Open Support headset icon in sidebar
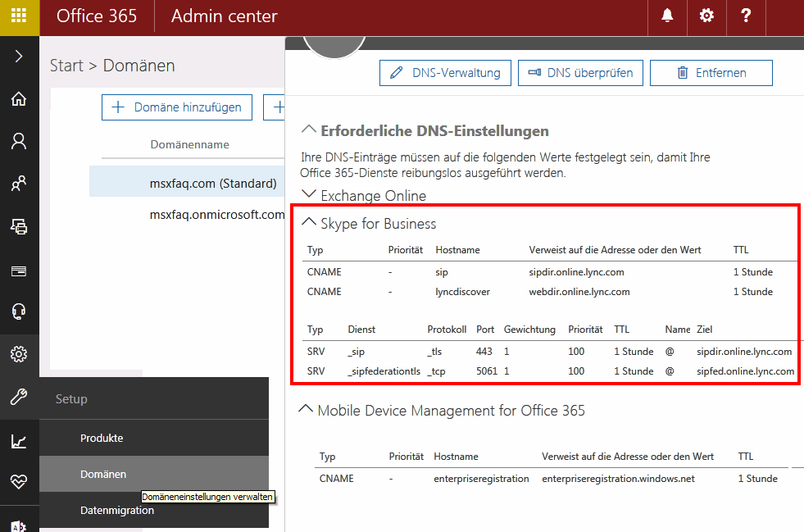Viewport: 804px width, 532px height. point(19,311)
